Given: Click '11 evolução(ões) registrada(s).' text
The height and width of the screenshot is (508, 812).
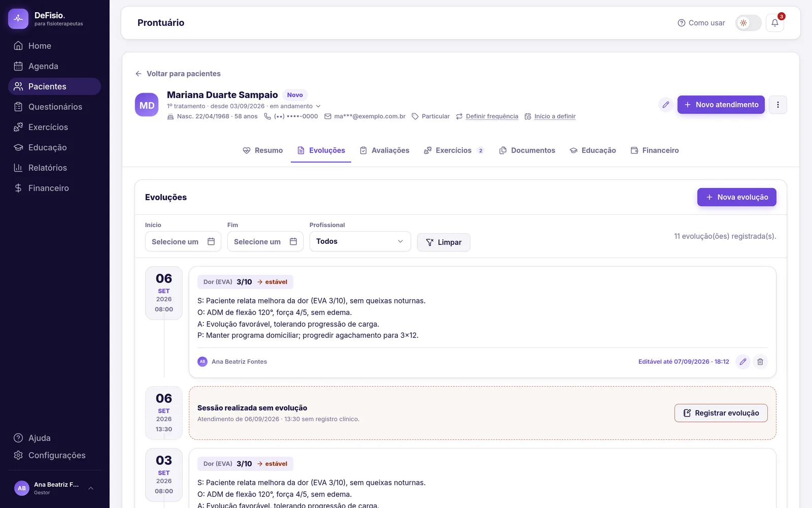Looking at the screenshot, I should [725, 236].
